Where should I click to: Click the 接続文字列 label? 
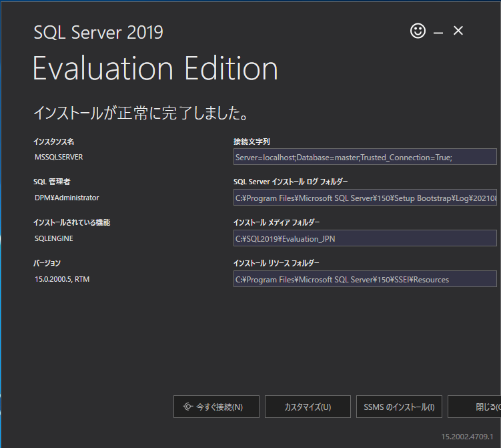[x=252, y=142]
